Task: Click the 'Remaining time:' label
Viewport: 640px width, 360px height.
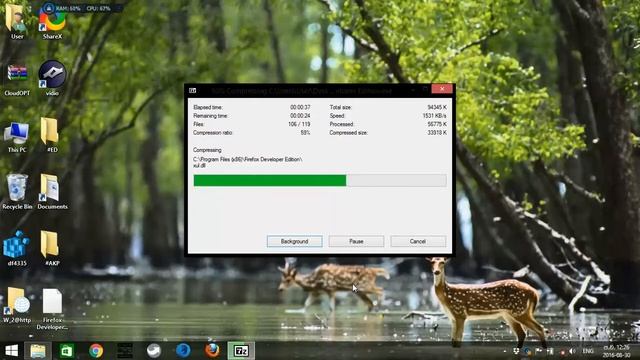Action: click(210, 116)
